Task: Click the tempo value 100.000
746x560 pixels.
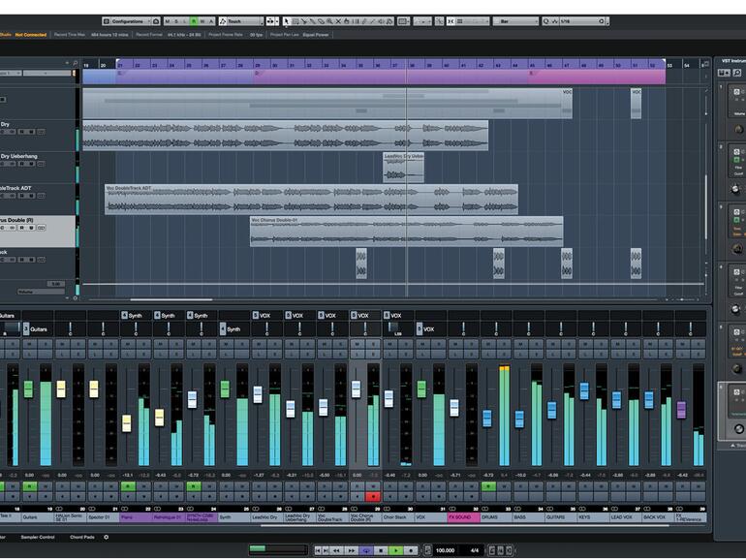Action: tap(445, 550)
